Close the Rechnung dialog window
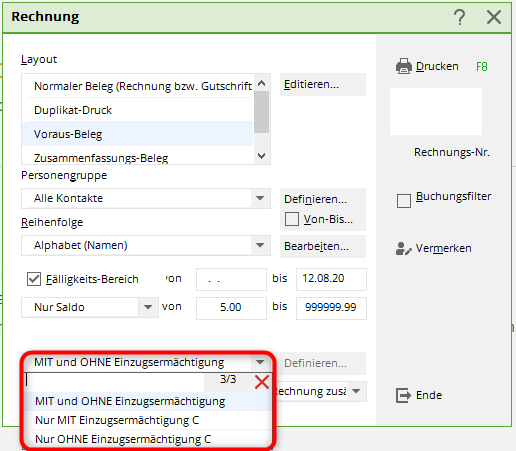Screen dimensions: 516x451 click(494, 17)
